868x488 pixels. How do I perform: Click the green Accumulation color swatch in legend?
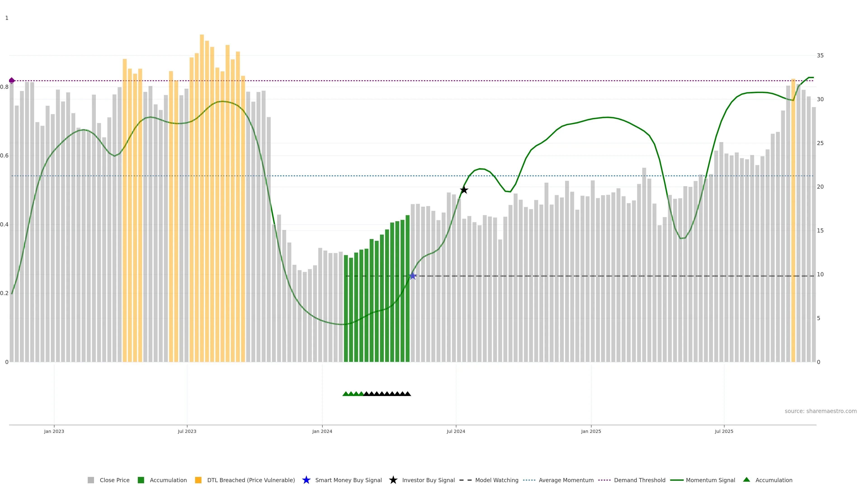coord(141,480)
